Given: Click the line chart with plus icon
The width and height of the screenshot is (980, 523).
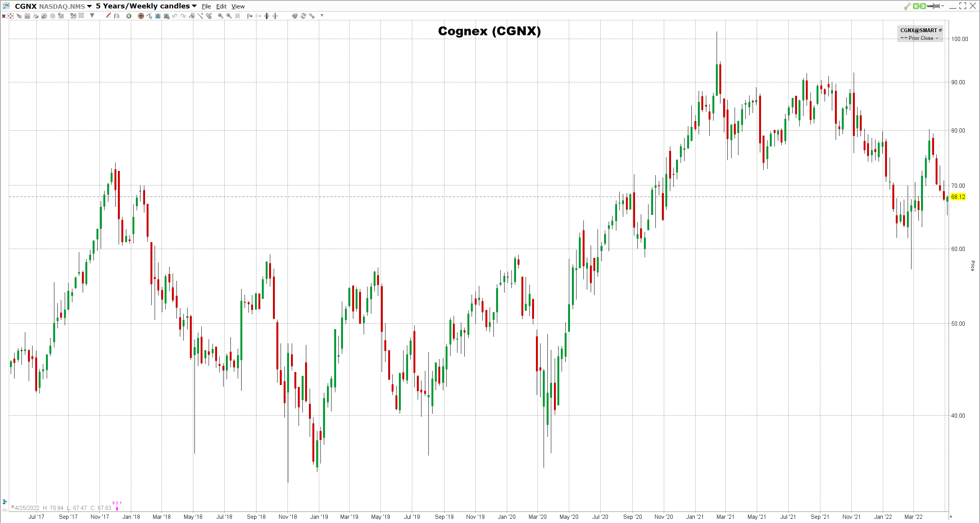Looking at the screenshot, I should pyautogui.click(x=73, y=16).
